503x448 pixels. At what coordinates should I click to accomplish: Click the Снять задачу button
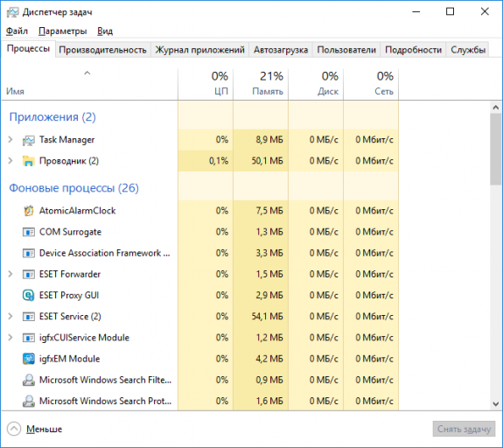point(464,429)
